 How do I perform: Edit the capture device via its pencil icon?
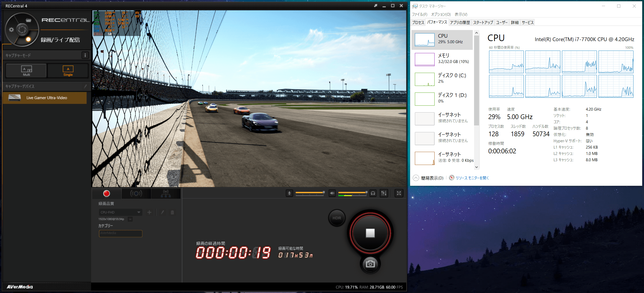pyautogui.click(x=85, y=86)
